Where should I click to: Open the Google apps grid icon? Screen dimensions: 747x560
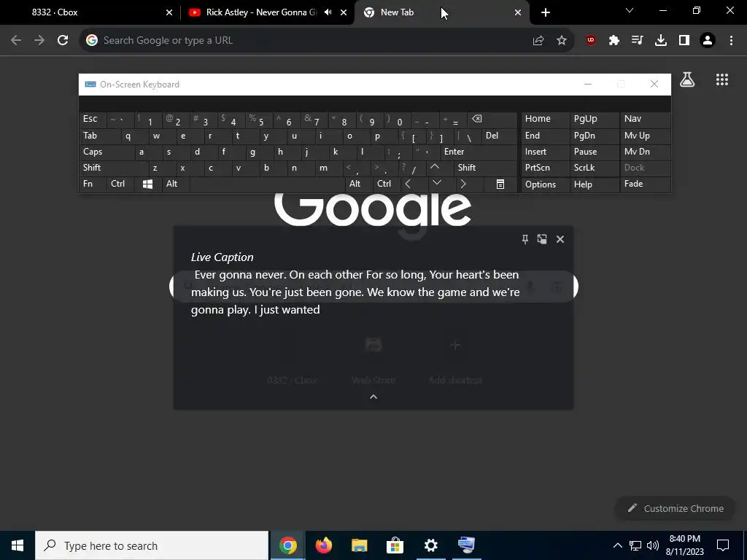[722, 79]
